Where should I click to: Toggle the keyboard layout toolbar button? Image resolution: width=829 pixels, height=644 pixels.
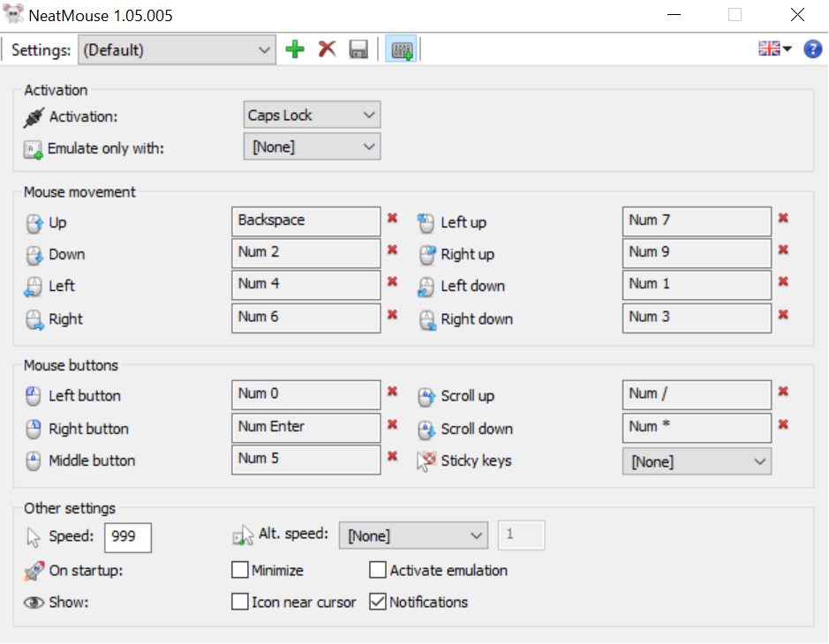(x=402, y=49)
